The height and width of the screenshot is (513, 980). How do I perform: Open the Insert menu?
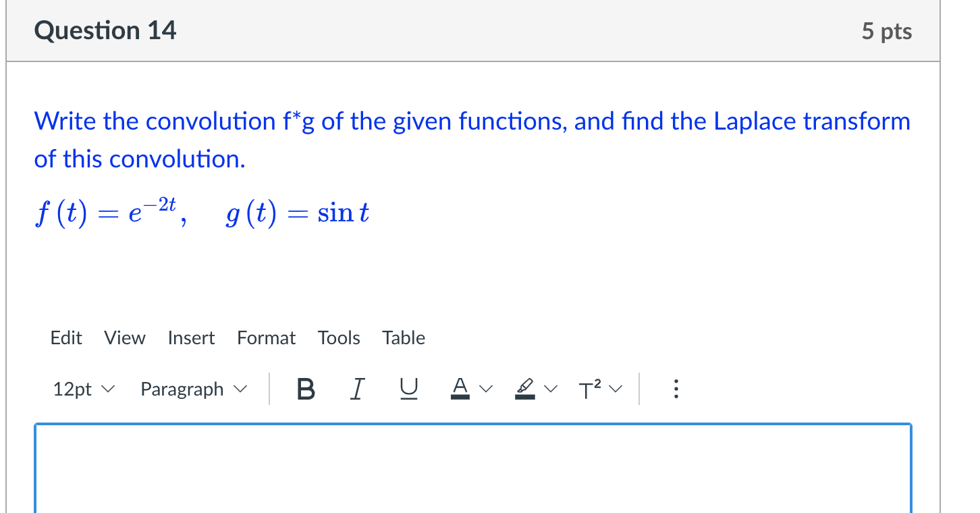[x=191, y=337]
